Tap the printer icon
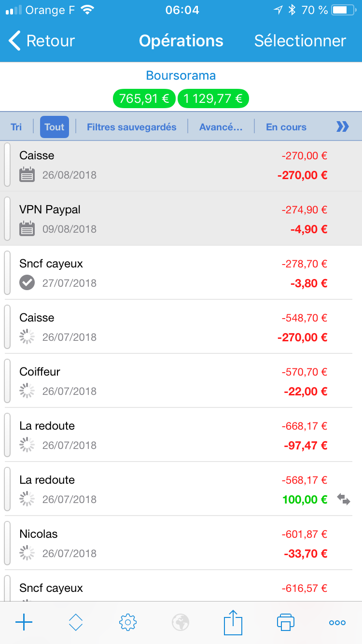 pyautogui.click(x=285, y=622)
